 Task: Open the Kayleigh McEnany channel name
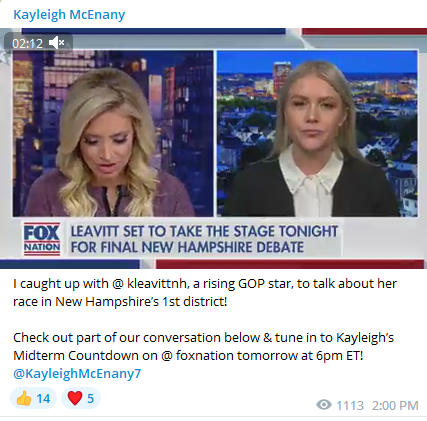pos(69,15)
